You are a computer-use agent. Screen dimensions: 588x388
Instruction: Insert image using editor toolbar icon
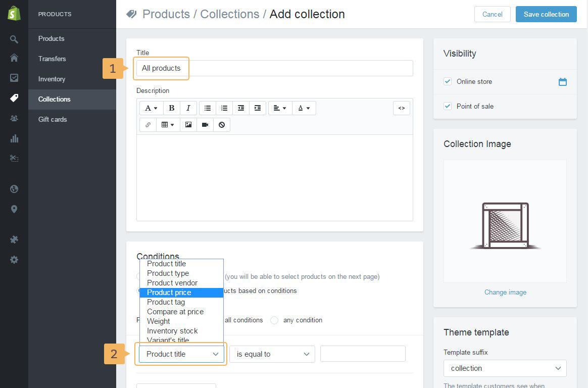188,125
